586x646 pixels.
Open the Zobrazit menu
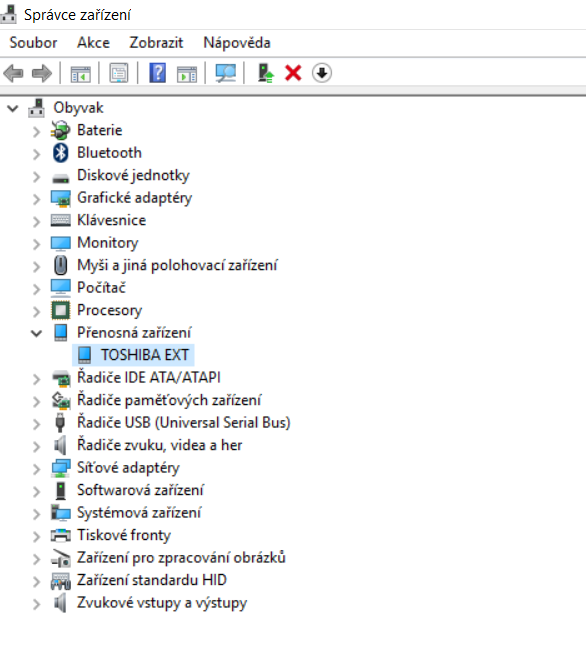tap(156, 42)
